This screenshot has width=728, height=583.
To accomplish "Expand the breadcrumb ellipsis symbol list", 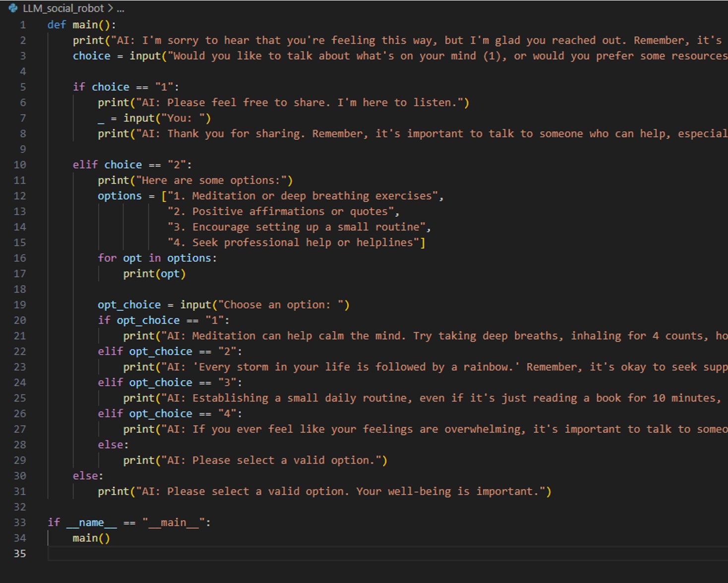I will (x=121, y=9).
